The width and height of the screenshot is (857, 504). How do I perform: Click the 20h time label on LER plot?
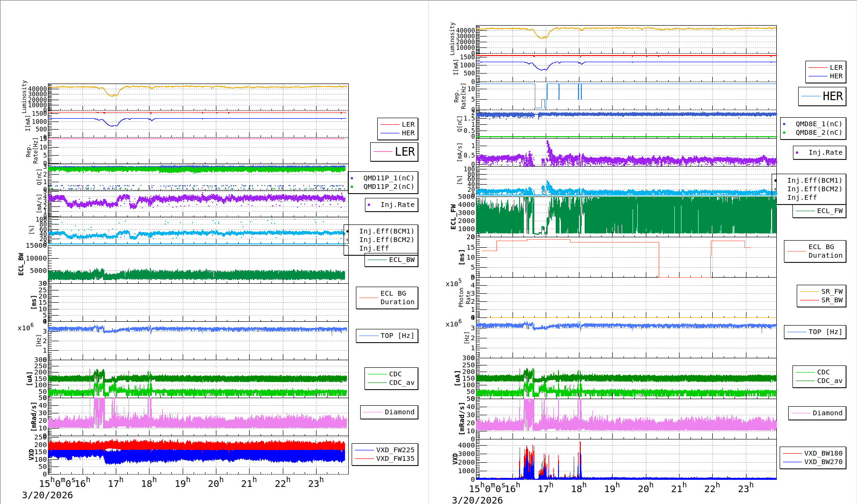[215, 483]
